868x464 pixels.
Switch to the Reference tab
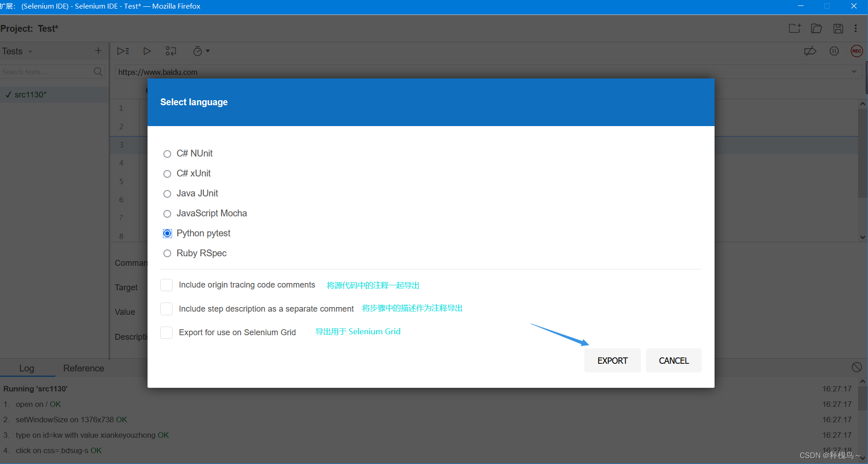coord(84,368)
